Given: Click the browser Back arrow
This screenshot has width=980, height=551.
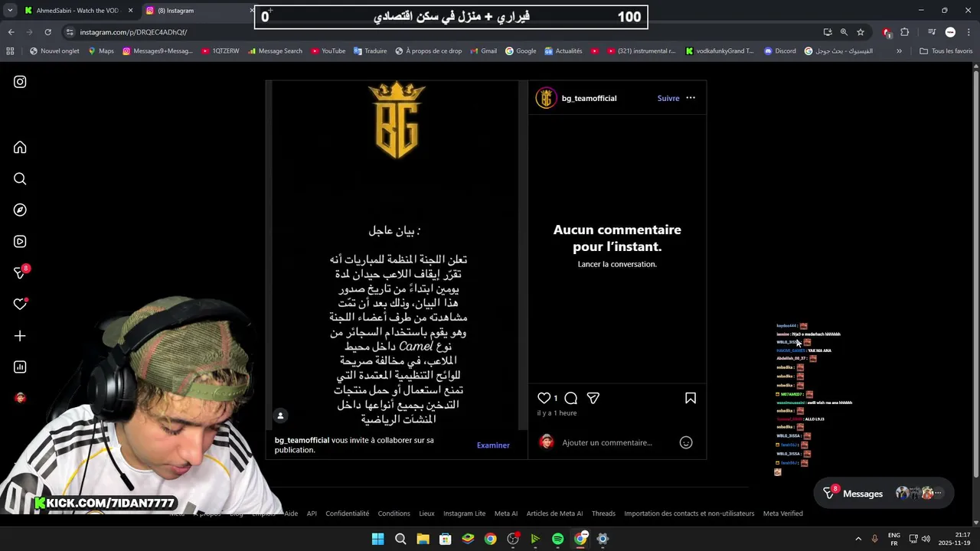Looking at the screenshot, I should 11,32.
